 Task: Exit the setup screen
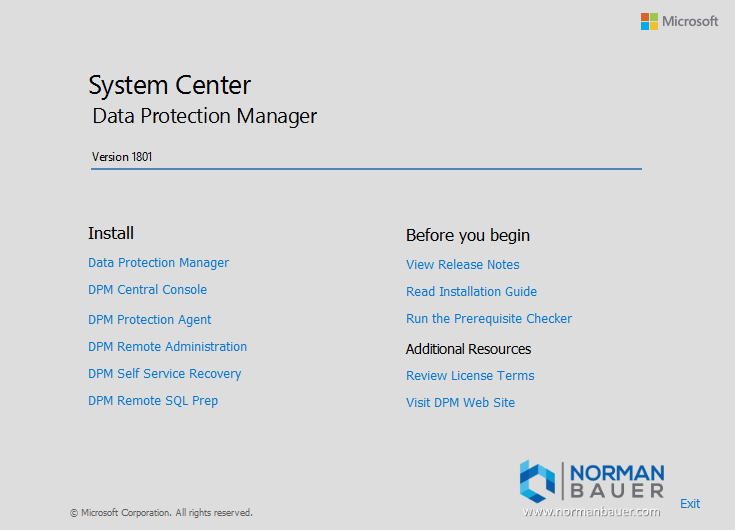pyautogui.click(x=690, y=504)
